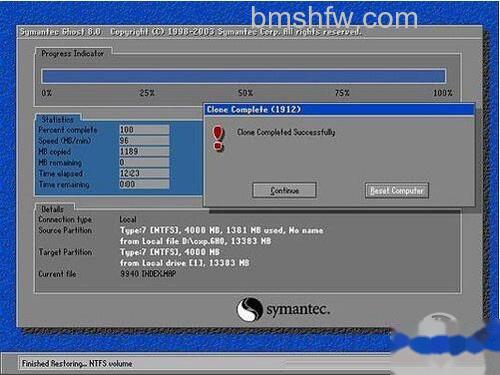Select the Time remaining value field

pos(144,184)
